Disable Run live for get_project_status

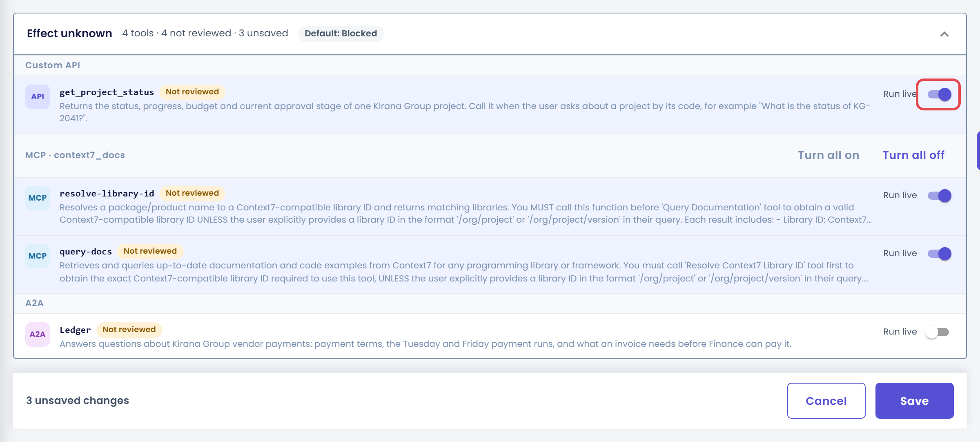point(939,94)
